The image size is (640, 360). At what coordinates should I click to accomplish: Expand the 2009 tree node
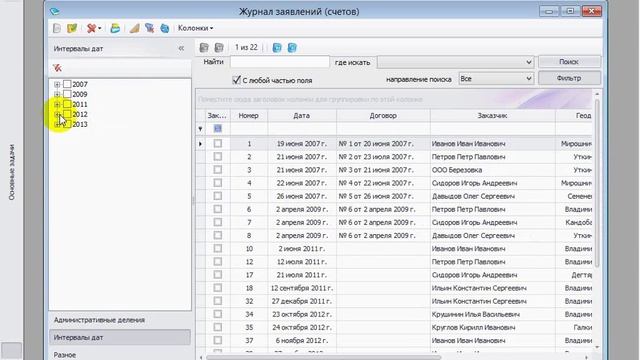click(57, 94)
